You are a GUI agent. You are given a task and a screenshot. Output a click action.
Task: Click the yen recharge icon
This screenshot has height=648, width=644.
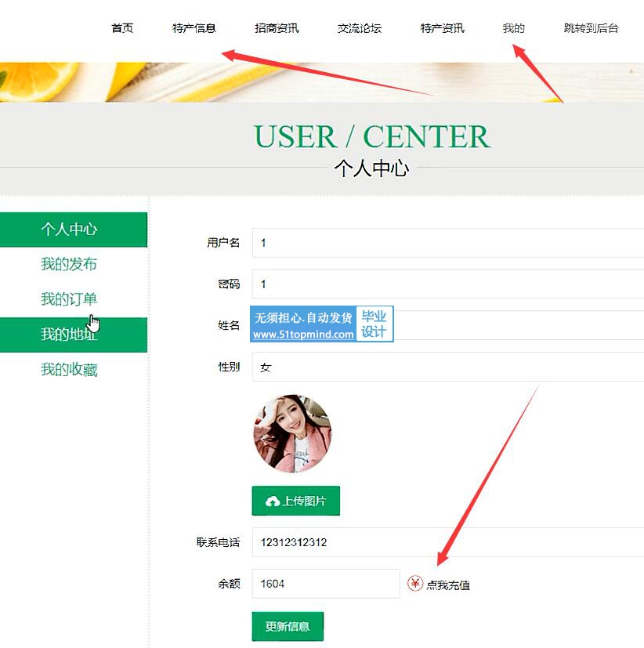coord(415,583)
